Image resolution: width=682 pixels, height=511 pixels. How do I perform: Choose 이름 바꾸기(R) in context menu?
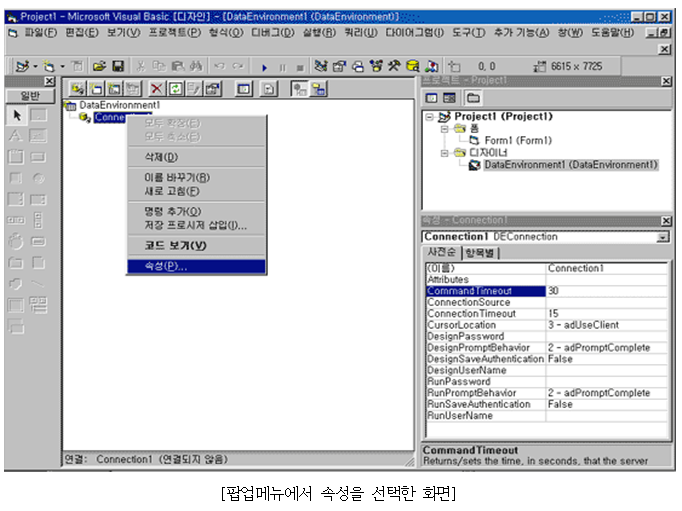click(197, 177)
